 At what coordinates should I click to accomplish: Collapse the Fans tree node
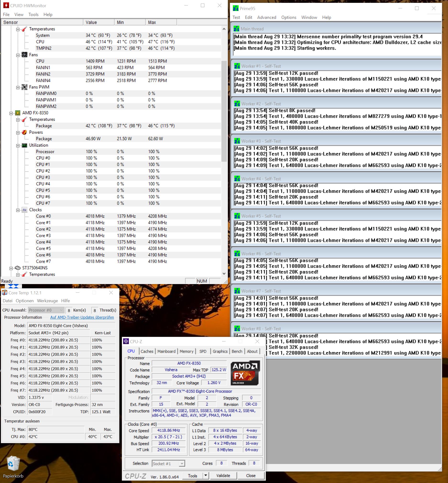tap(18, 55)
